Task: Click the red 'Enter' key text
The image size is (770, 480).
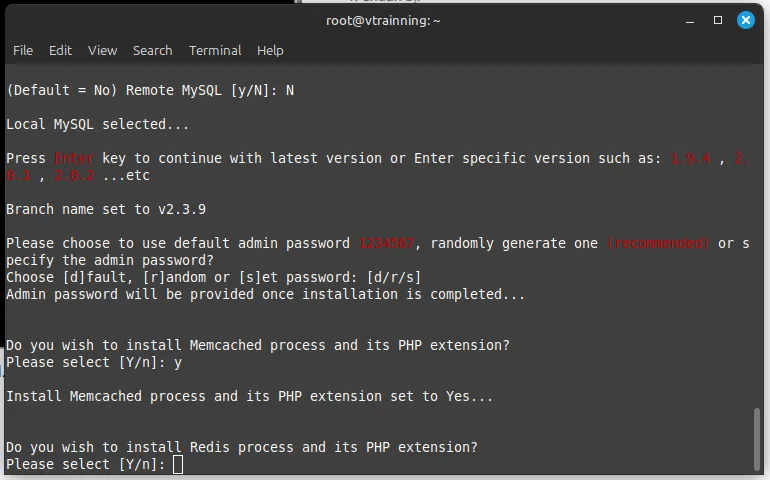Action: (x=74, y=158)
